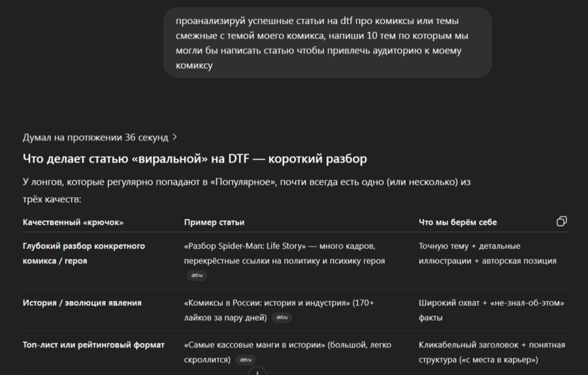Image resolution: width=588 pixels, height=375 pixels.
Task: Open dtf.ru source chip for «Комиксы в России»
Action: coord(281,318)
